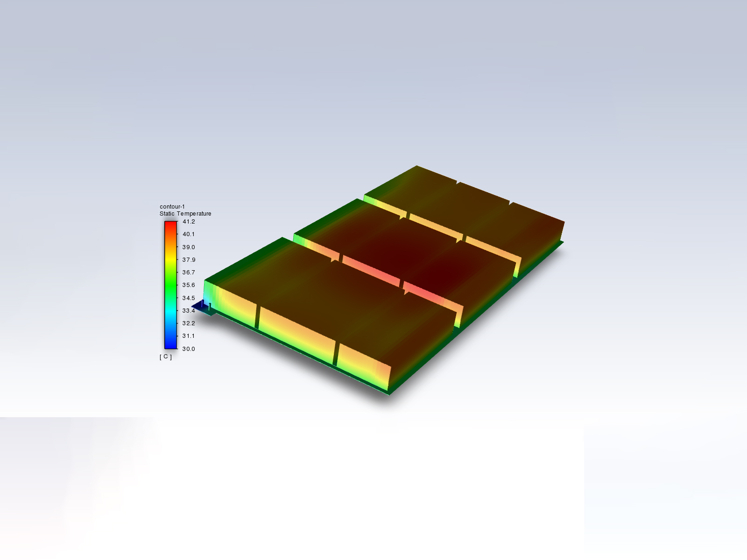Click the 30.0 minimum legend value
This screenshot has height=560, width=747.
189,349
